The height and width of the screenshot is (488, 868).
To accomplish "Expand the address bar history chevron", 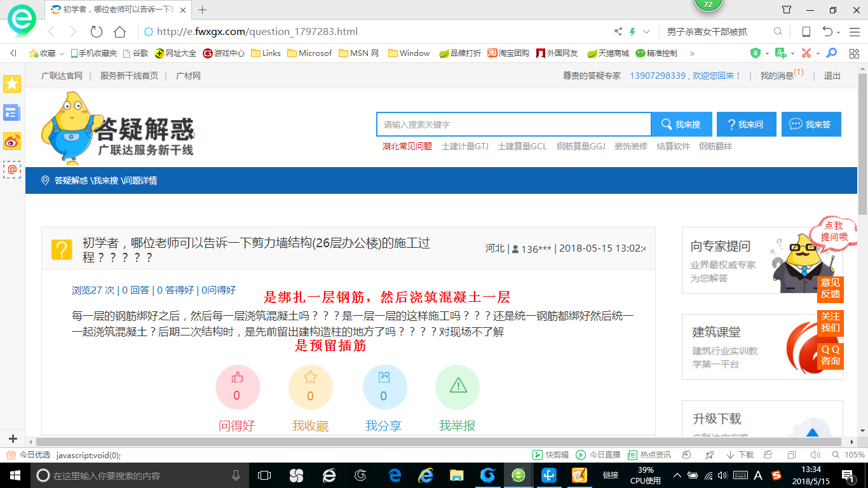I will (647, 32).
